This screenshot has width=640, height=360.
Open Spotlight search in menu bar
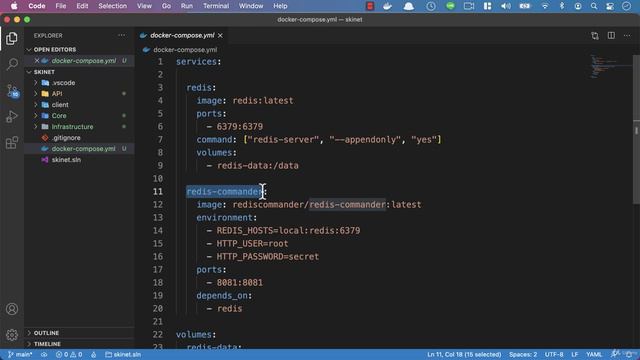pyautogui.click(x=594, y=6)
